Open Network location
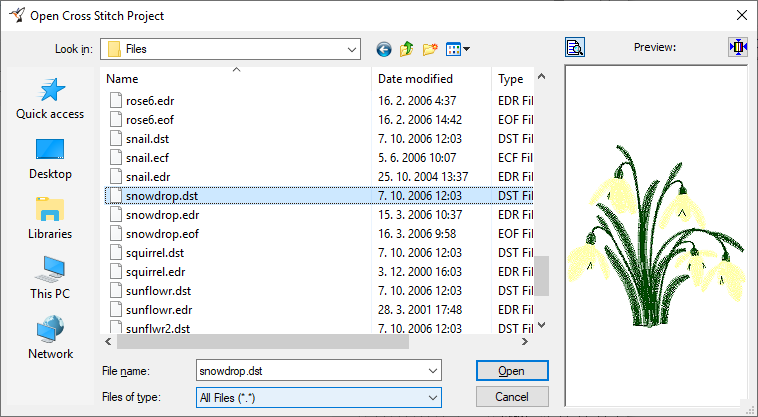758x417 pixels. click(x=50, y=338)
